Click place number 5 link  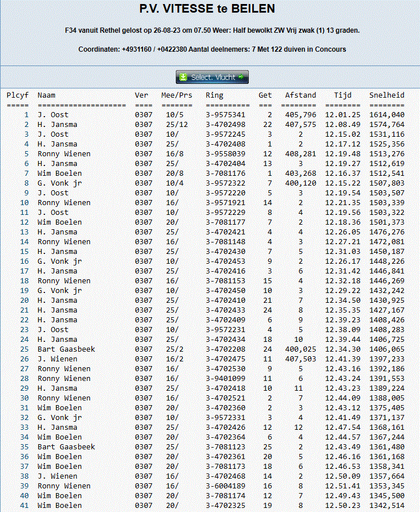coord(26,154)
